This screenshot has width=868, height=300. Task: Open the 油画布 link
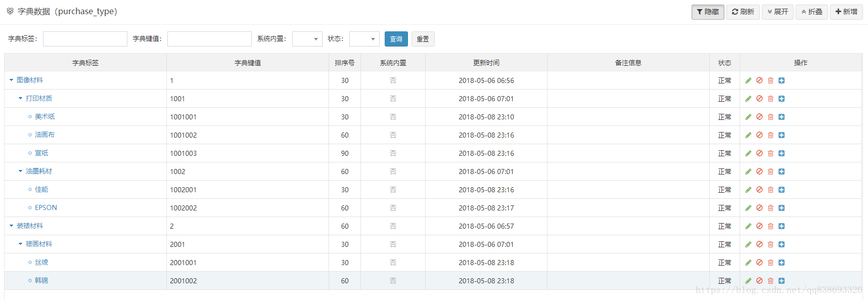(45, 135)
